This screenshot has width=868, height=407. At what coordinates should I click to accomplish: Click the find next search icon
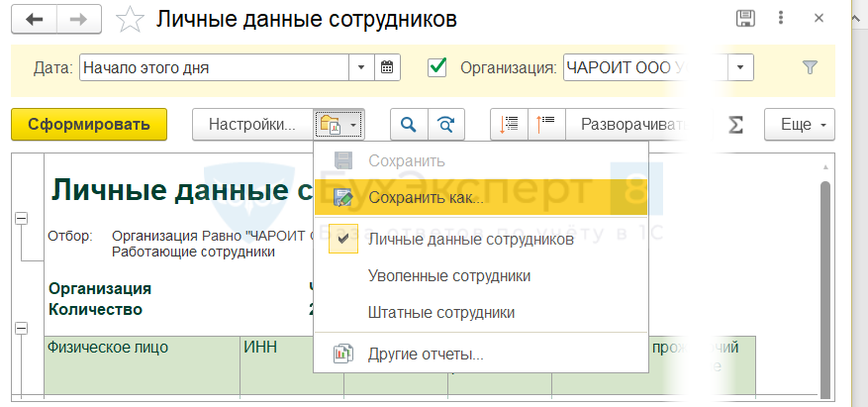[446, 125]
